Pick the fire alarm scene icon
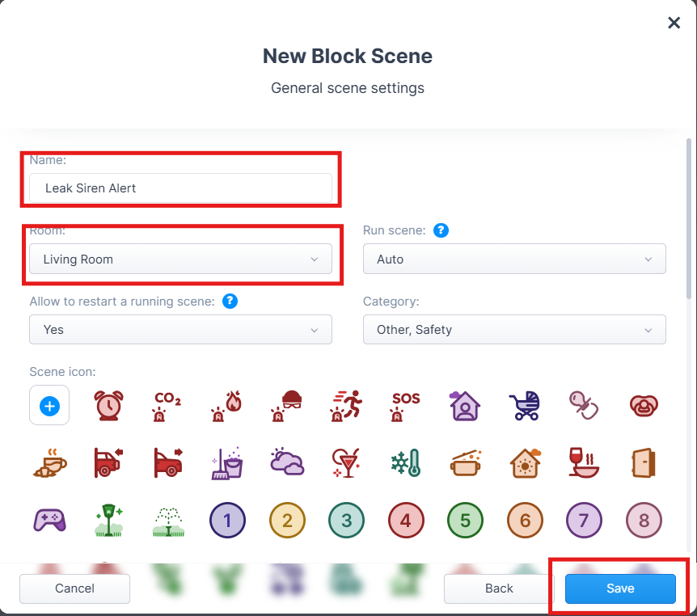The width and height of the screenshot is (697, 616). point(226,406)
